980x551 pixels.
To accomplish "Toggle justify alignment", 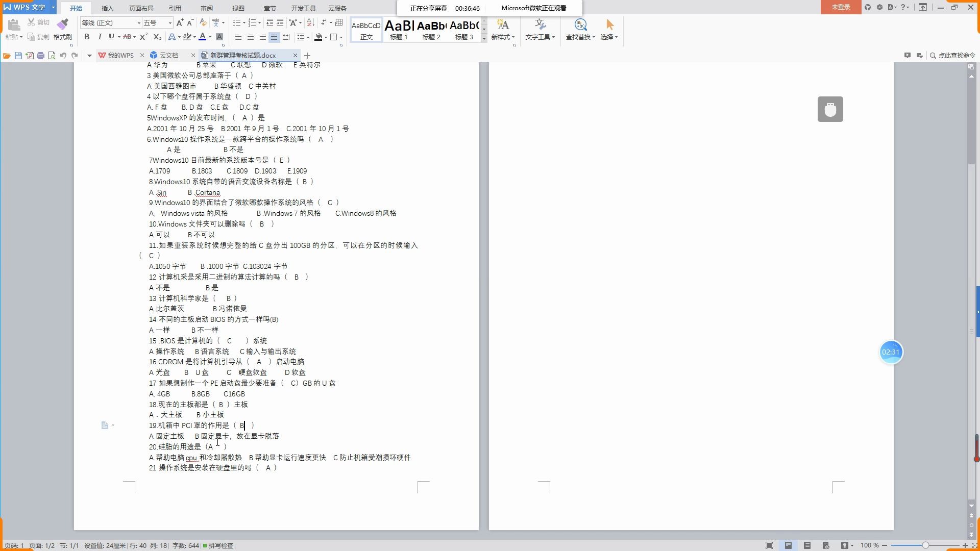I will point(274,37).
